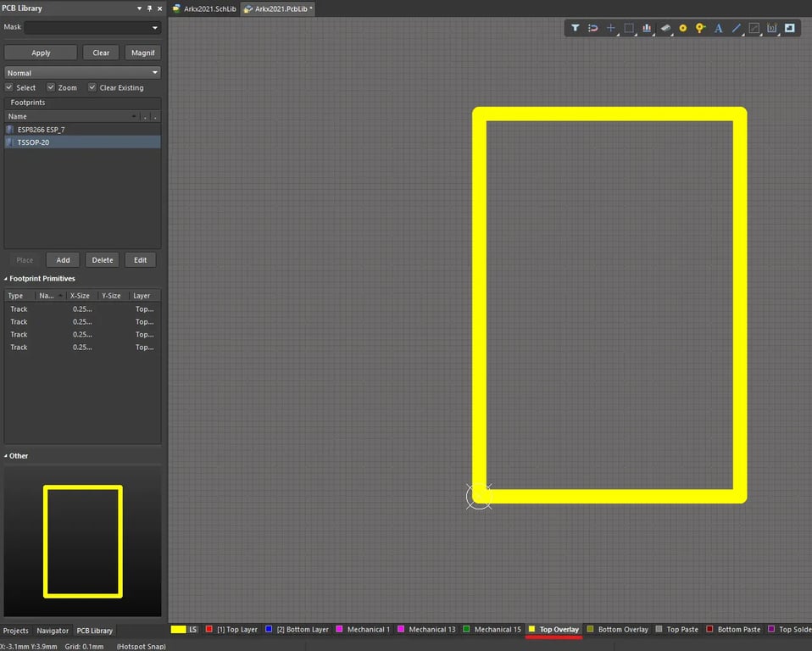Click the Magnif button
Screen dimensions: 812x651
click(142, 53)
